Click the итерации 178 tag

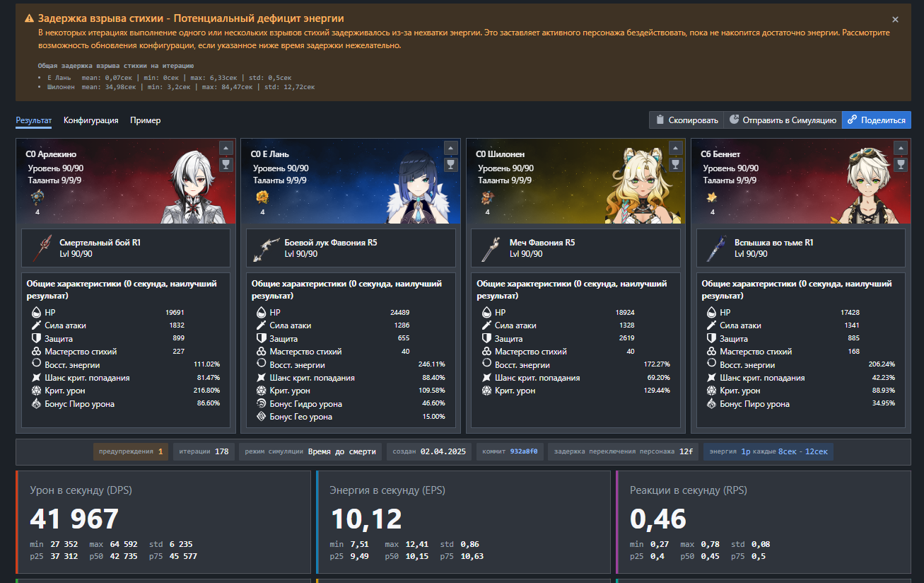(204, 451)
